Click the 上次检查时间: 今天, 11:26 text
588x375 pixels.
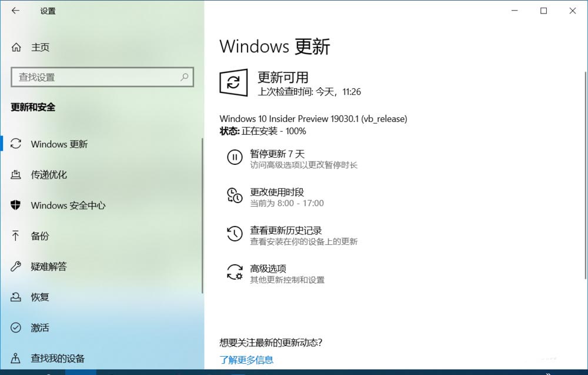click(309, 92)
